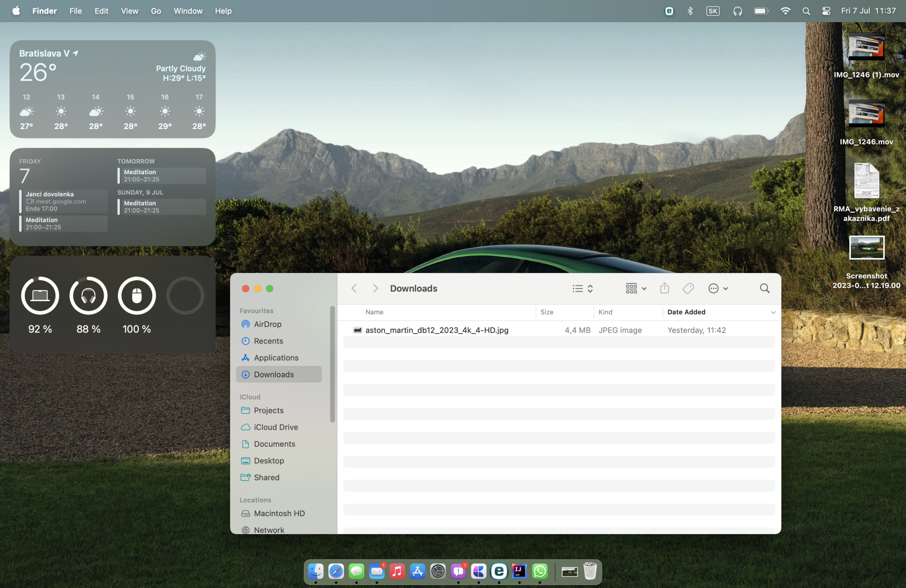Open WhatsApp from the Dock
This screenshot has width=906, height=588.
coord(540,571)
